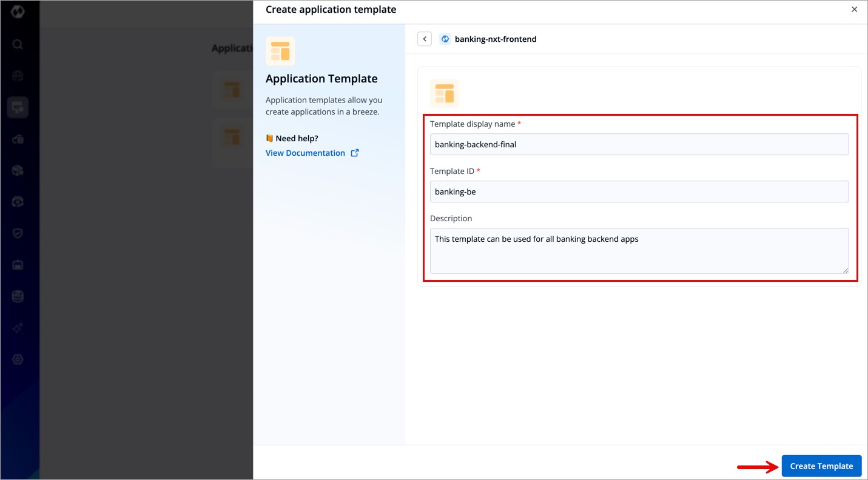
Task: Click the robot automation icon in sidebar
Action: [18, 265]
